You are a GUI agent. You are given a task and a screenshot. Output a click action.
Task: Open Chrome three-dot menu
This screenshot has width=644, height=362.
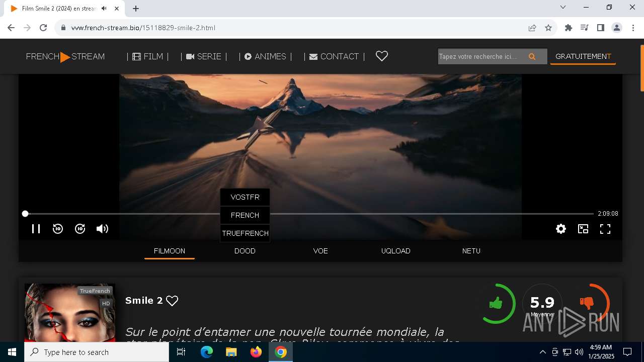[x=633, y=28]
